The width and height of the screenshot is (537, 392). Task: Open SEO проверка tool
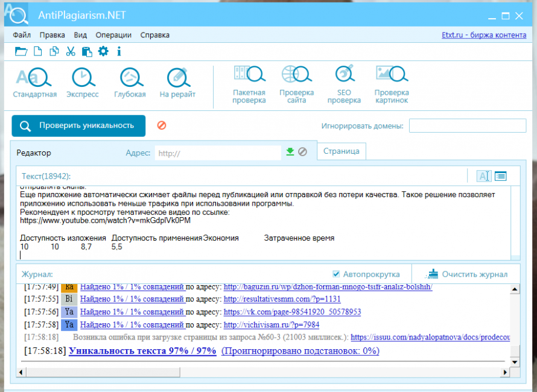coord(344,84)
